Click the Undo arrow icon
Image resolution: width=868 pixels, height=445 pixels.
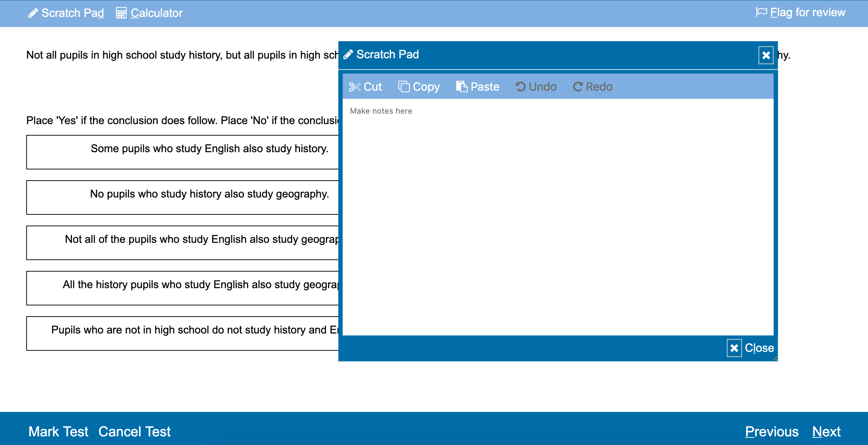(520, 87)
